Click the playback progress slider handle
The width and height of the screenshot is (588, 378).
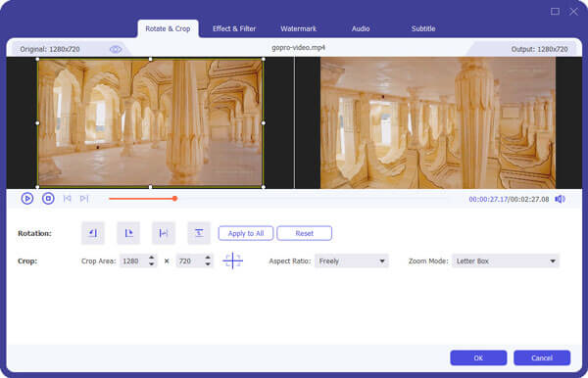(174, 198)
